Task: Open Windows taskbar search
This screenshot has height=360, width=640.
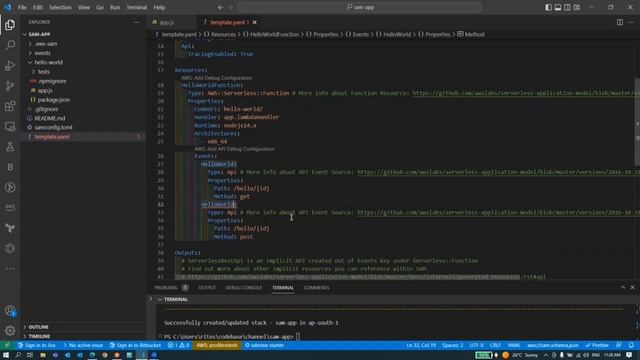Action: tap(18, 355)
